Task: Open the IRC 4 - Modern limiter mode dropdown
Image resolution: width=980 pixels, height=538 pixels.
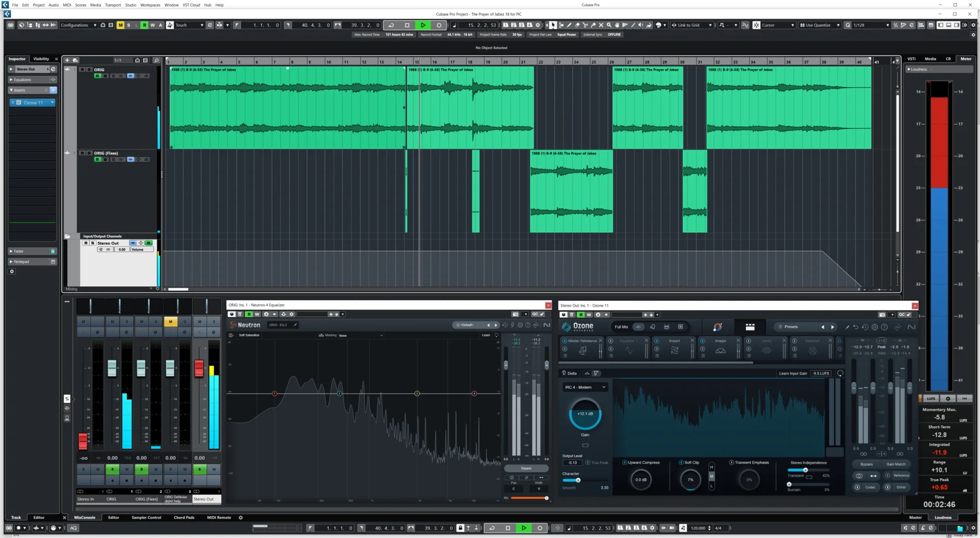Action: [x=585, y=387]
